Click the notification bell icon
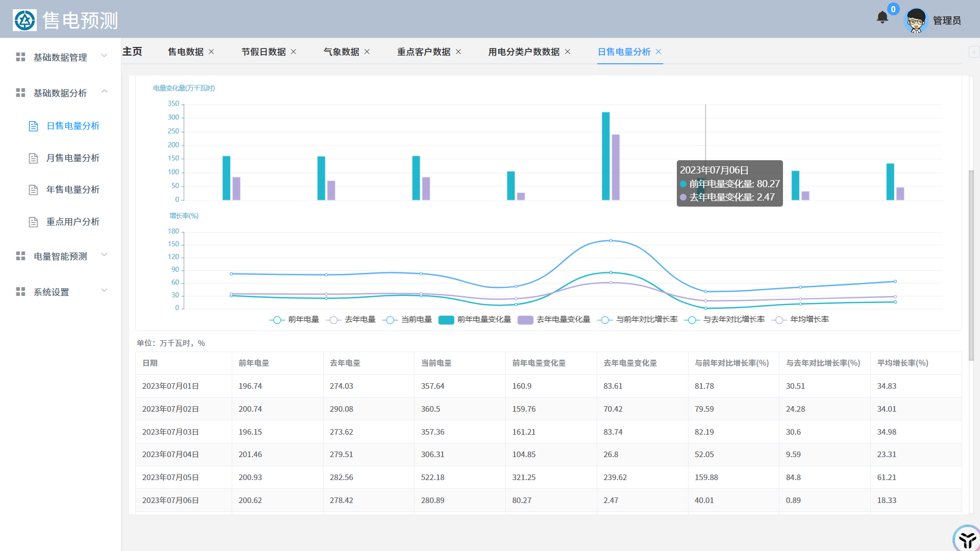 [882, 18]
